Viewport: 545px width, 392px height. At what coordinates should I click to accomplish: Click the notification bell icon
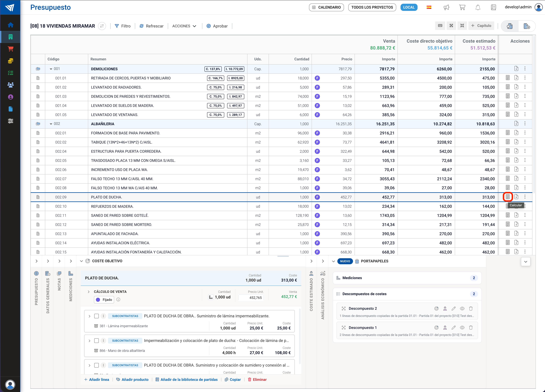pyautogui.click(x=478, y=7)
